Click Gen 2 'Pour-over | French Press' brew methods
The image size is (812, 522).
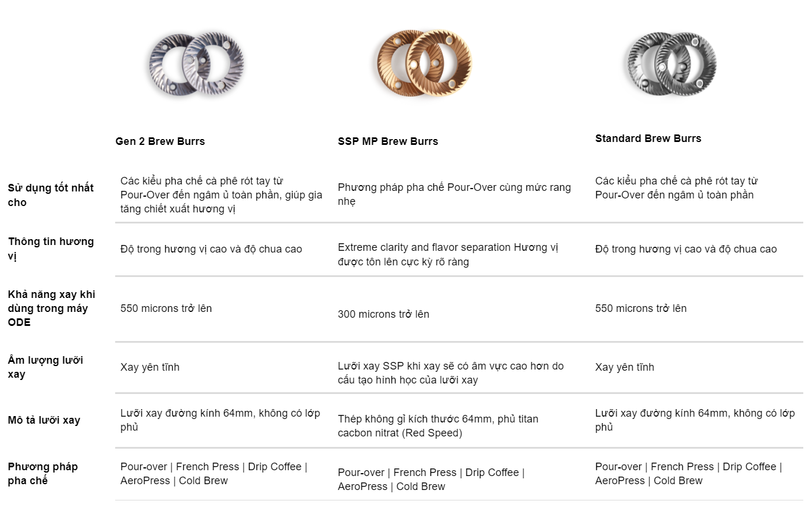tap(213, 474)
